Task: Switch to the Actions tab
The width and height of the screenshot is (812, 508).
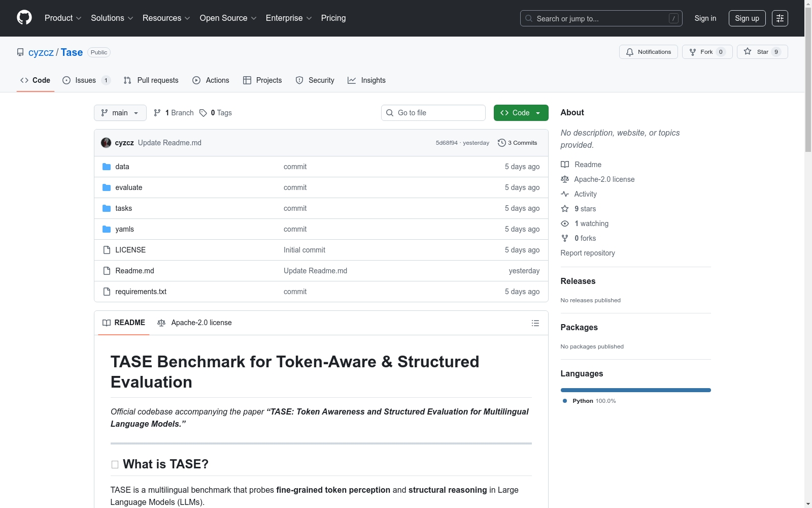Action: point(211,80)
